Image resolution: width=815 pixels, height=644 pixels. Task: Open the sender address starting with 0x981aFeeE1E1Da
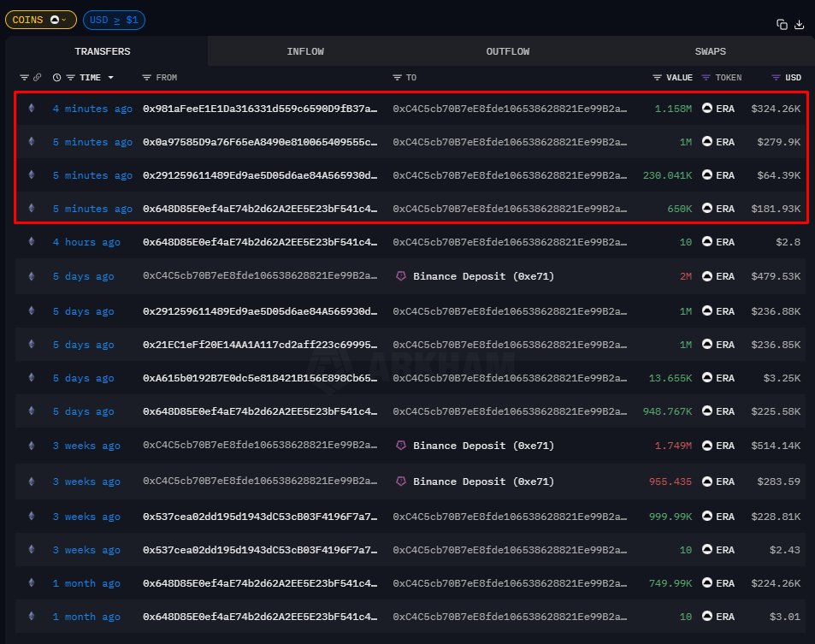click(x=259, y=109)
